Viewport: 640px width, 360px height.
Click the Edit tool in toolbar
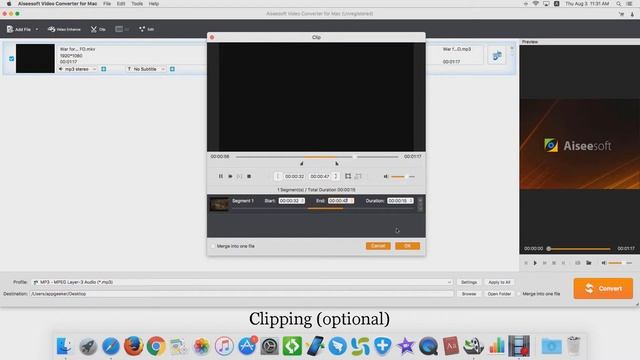[147, 29]
